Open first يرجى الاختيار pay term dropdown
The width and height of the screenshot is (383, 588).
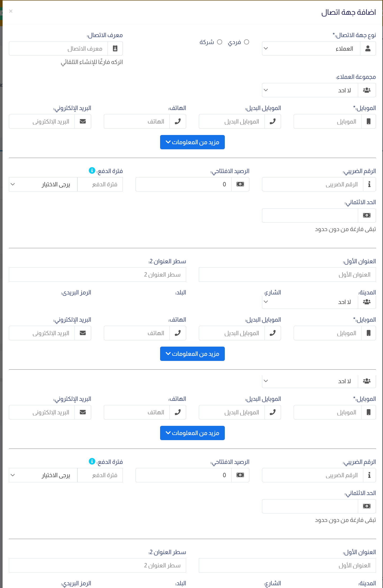43,184
